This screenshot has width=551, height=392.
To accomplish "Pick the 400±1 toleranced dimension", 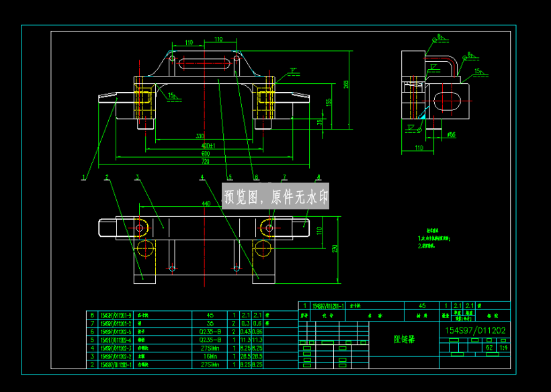I will [208, 145].
